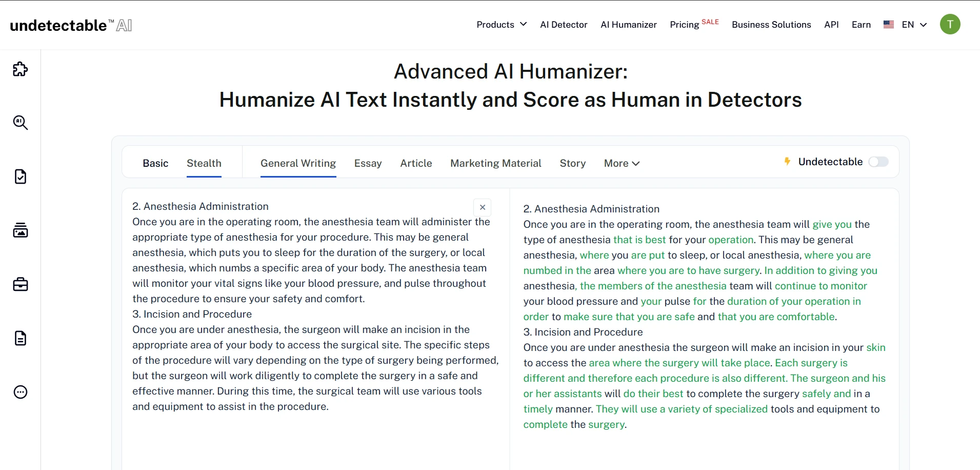Click the US flag language icon
The height and width of the screenshot is (470, 980).
point(889,25)
